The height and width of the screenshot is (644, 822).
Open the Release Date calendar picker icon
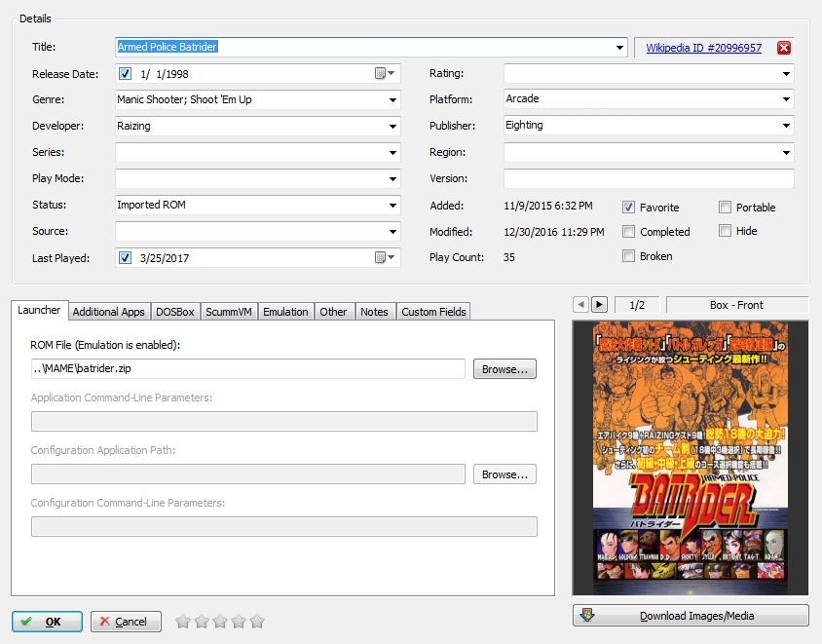(385, 73)
